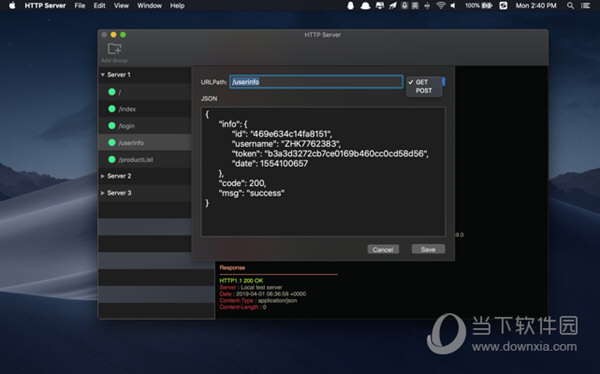The width and height of the screenshot is (600, 374).
Task: Click the "code": 200 line
Action: click(242, 183)
